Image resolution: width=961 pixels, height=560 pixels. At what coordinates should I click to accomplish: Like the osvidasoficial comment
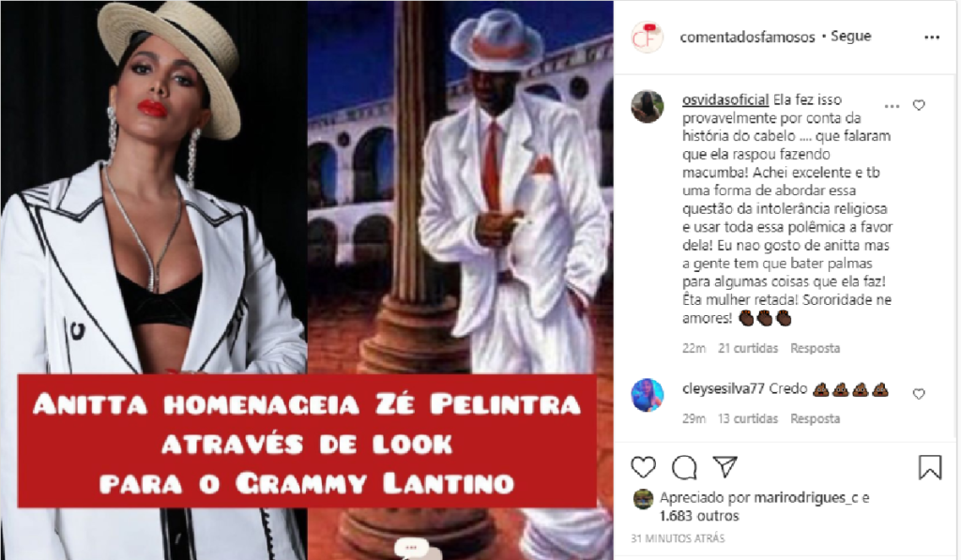[x=919, y=105]
